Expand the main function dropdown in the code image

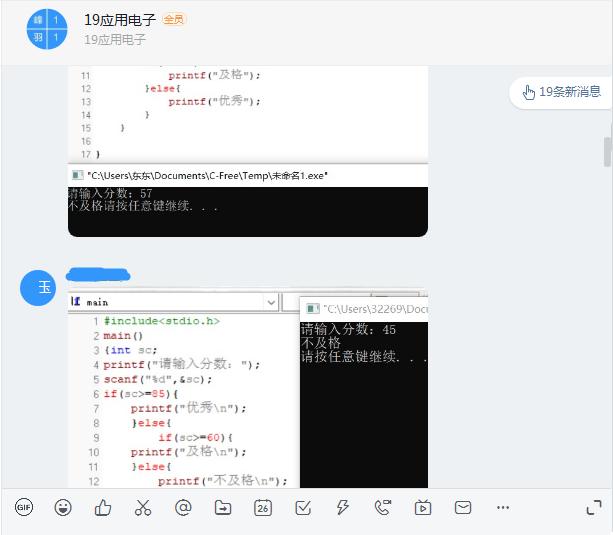pos(271,302)
